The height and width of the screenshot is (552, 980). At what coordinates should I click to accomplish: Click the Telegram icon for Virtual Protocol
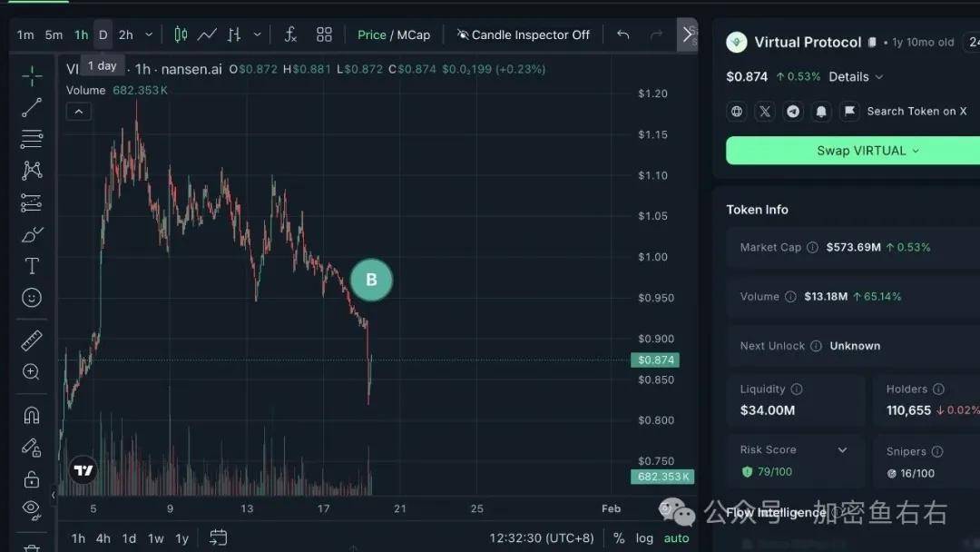793,111
